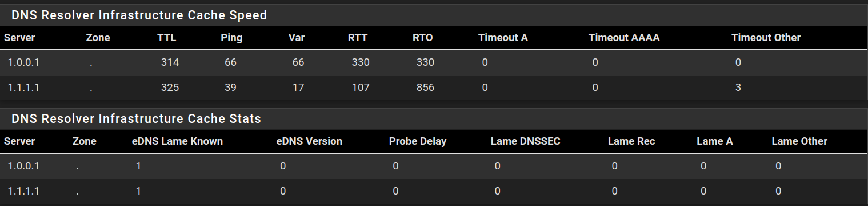Click the DNS Resolver Infrastructure Cache Speed heading

pyautogui.click(x=139, y=15)
